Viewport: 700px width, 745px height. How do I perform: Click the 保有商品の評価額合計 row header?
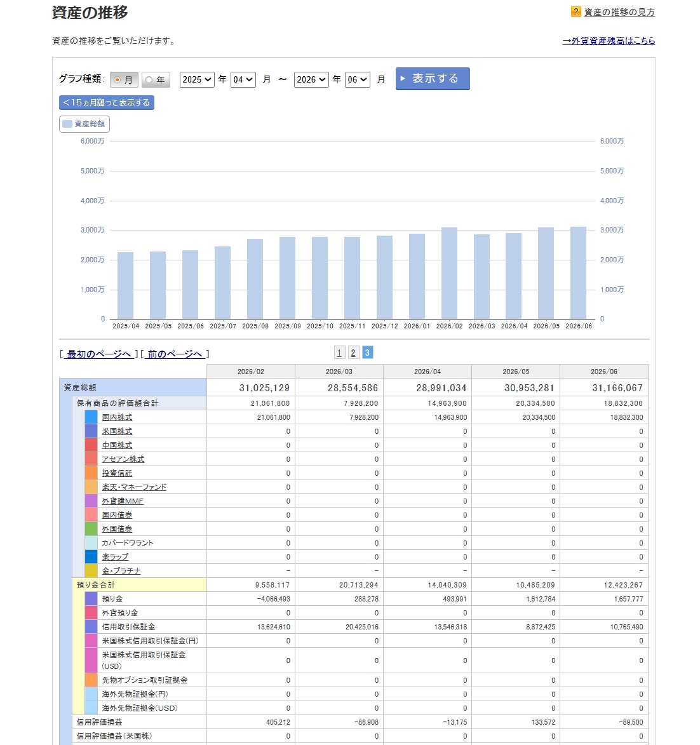pos(139,403)
